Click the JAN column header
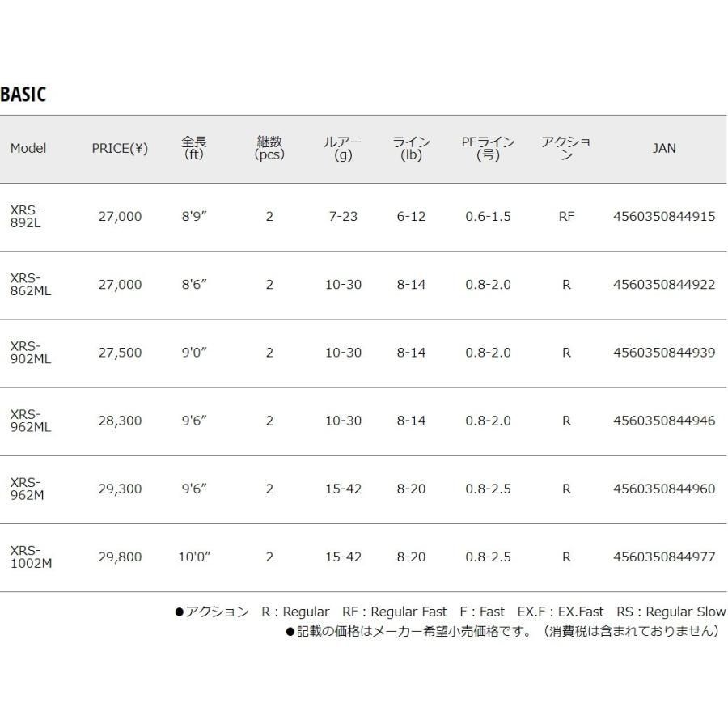The height and width of the screenshot is (728, 728). point(663,148)
